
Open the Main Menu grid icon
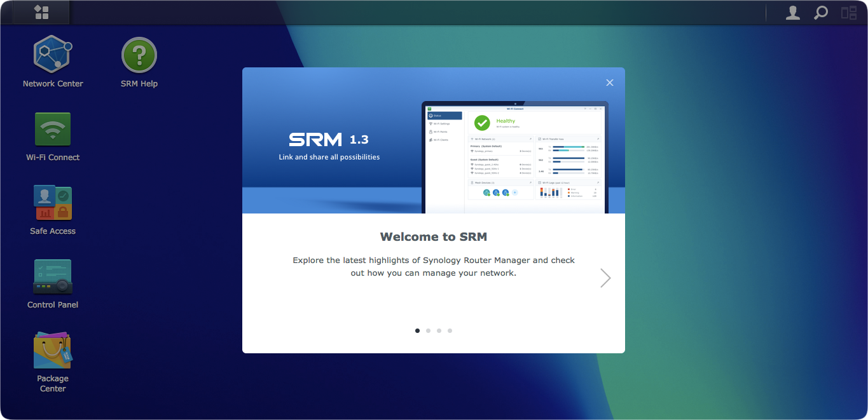(x=41, y=12)
